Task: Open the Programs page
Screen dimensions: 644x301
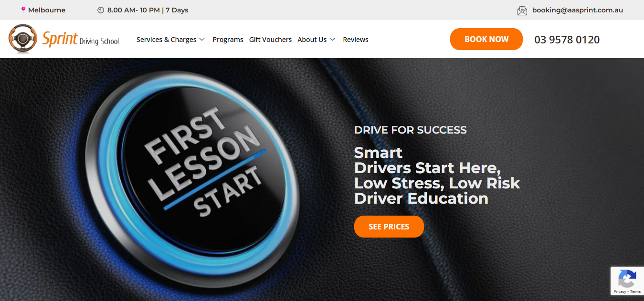Action: tap(228, 40)
